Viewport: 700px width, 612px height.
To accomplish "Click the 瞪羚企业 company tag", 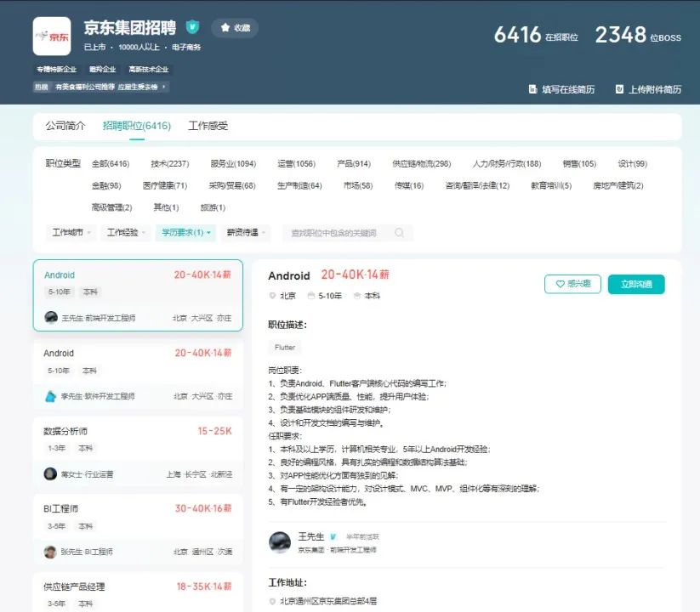I will 103,69.
